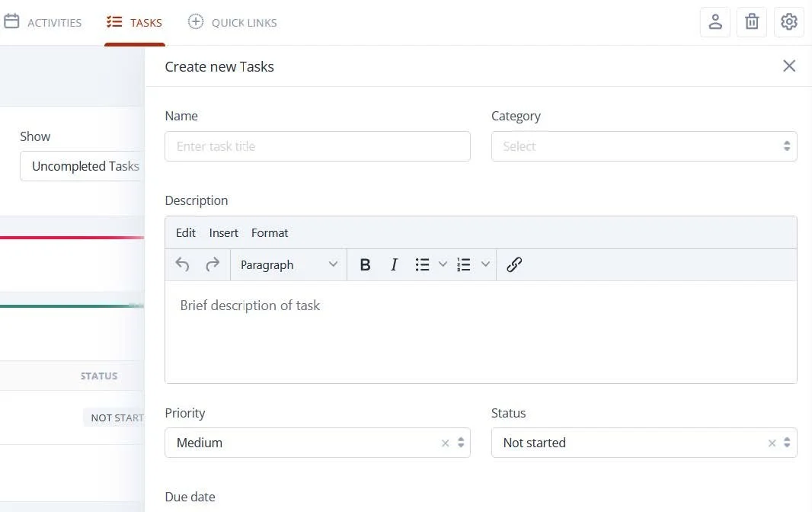Open the trash bin icon in header
The image size is (812, 512).
[x=752, y=22]
